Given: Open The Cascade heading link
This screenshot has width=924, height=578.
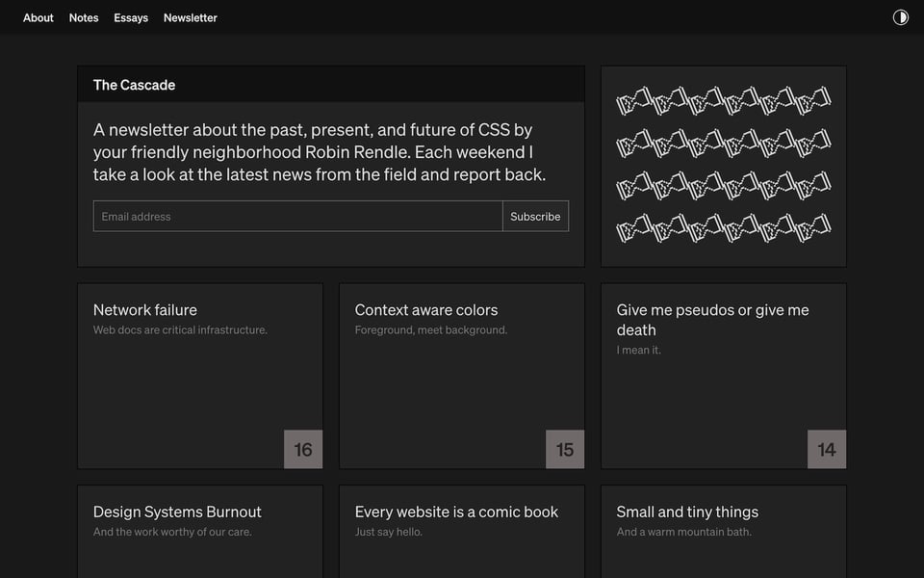Looking at the screenshot, I should (x=134, y=85).
